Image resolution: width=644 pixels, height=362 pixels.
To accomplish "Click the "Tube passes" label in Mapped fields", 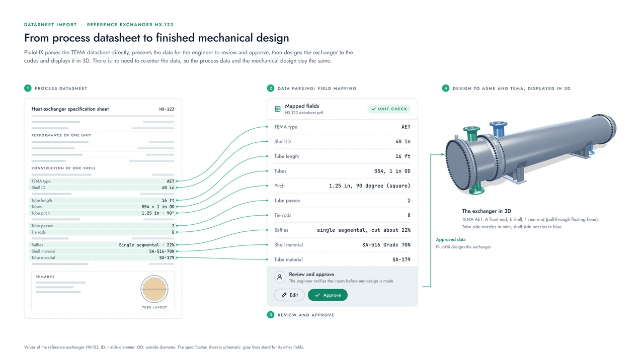I will 287,201.
